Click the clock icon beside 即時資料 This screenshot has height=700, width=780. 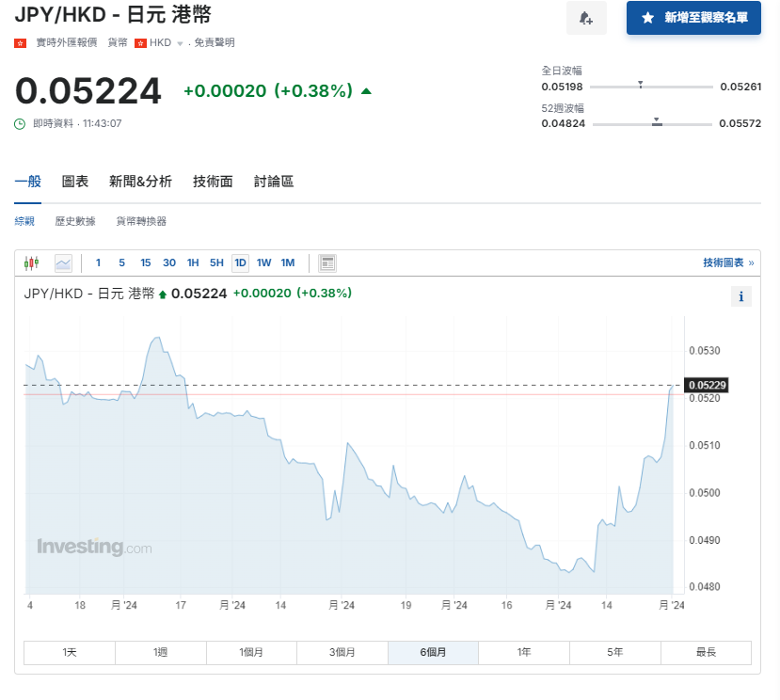20,123
